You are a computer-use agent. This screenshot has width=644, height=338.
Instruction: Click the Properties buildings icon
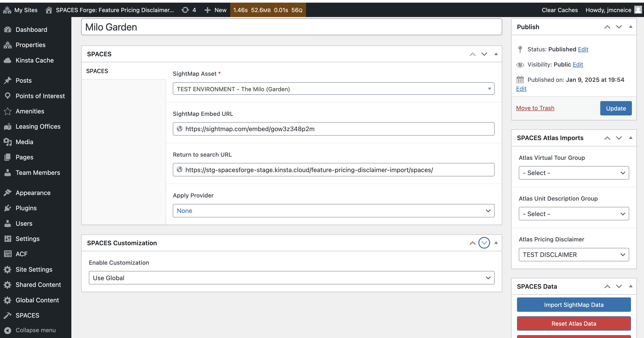coord(8,45)
